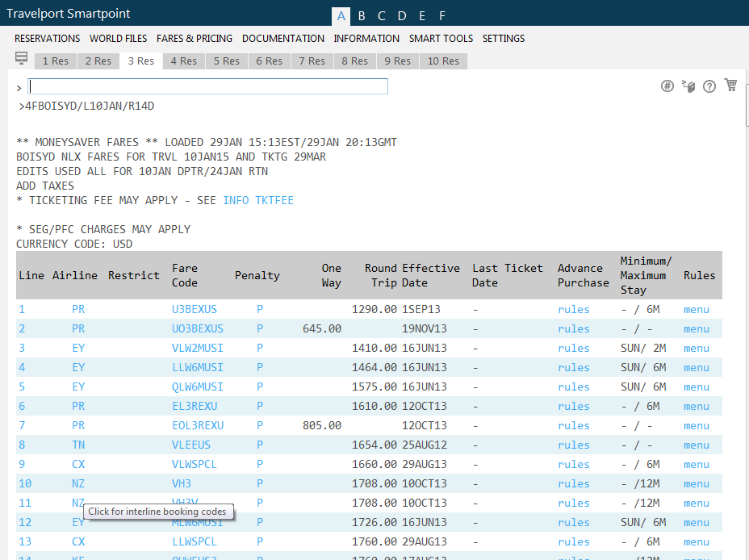Viewport: 749px width, 560px height.
Task: Click line number 1 link
Action: click(22, 309)
